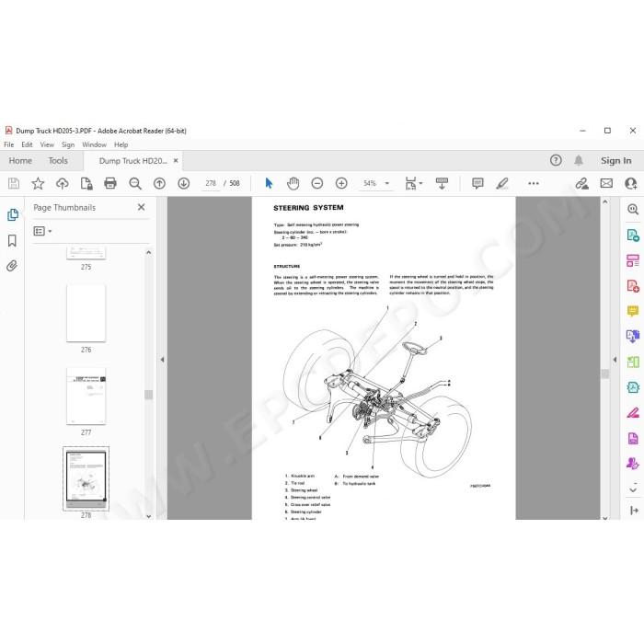644x644 pixels.
Task: Toggle the Page Thumbnails panel icon
Action: click(x=12, y=214)
